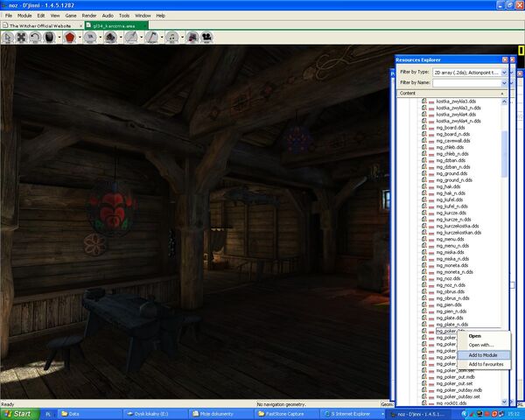Click the black shield toolbar icon

pos(49,38)
